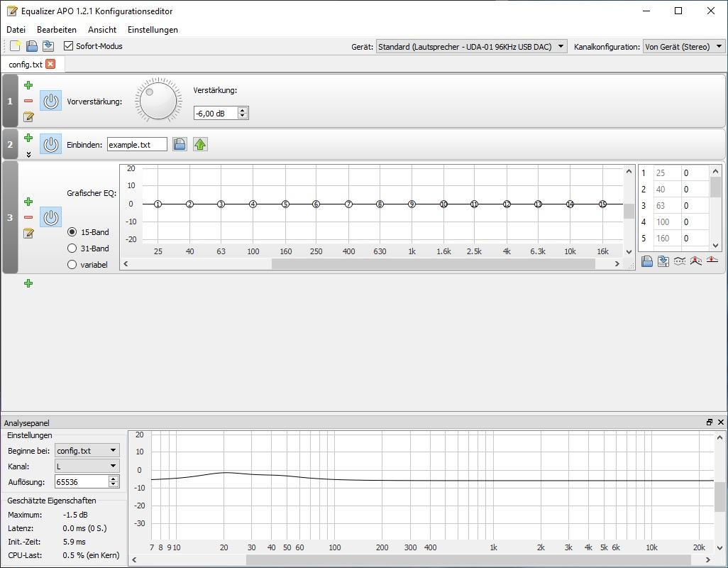Screen dimensions: 728x568
Task: Click EQ band point 15 at 16k
Action: (602, 204)
